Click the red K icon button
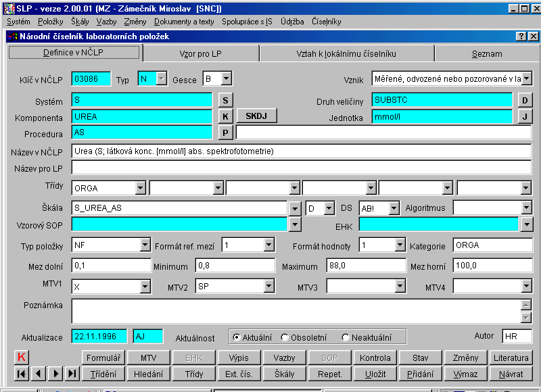Image resolution: width=541 pixels, height=392 pixels. (21, 358)
